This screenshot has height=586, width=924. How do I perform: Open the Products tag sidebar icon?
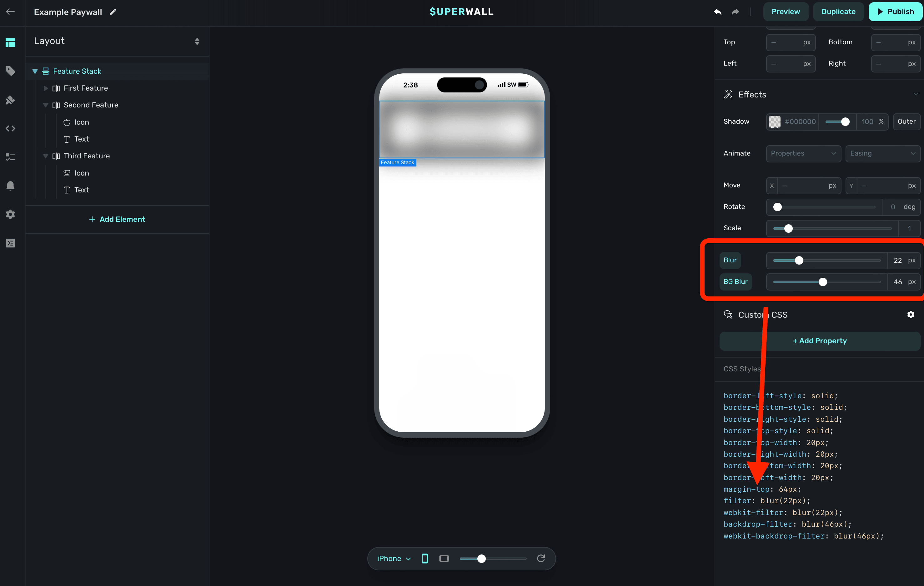10,71
